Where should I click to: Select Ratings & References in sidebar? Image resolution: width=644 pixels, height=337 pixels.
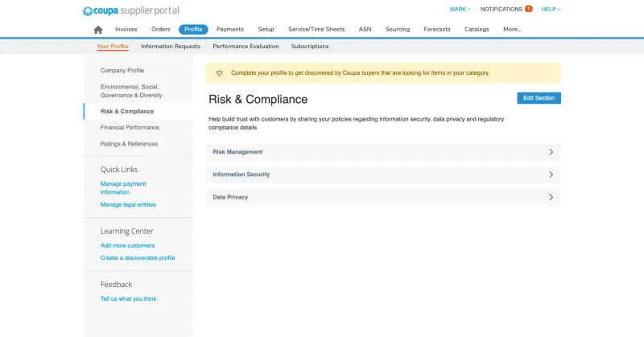(129, 144)
